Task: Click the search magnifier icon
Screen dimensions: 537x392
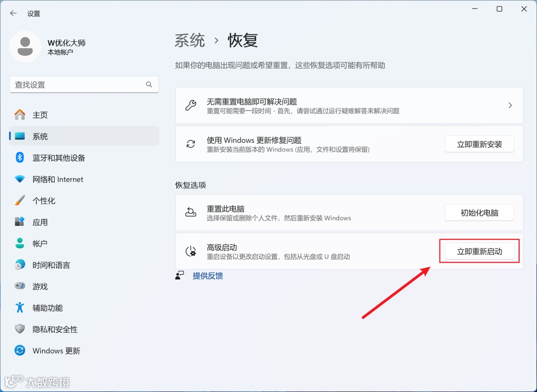Action: tap(149, 84)
